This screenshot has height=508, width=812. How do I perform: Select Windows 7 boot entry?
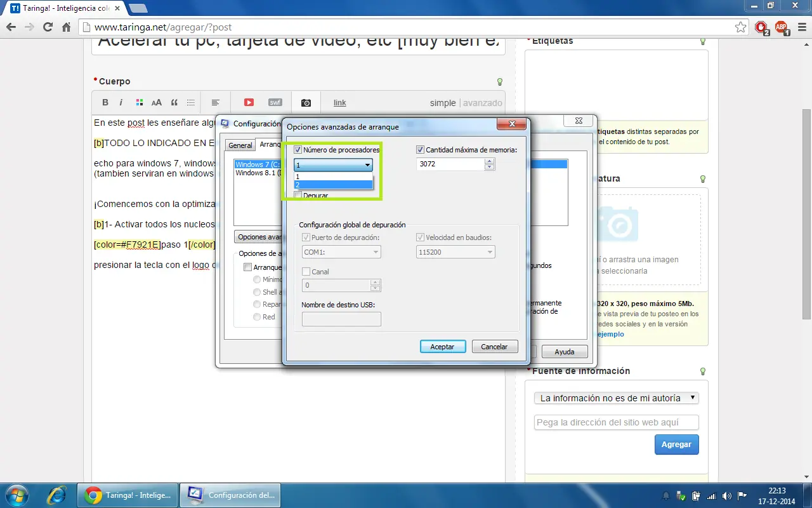point(258,164)
